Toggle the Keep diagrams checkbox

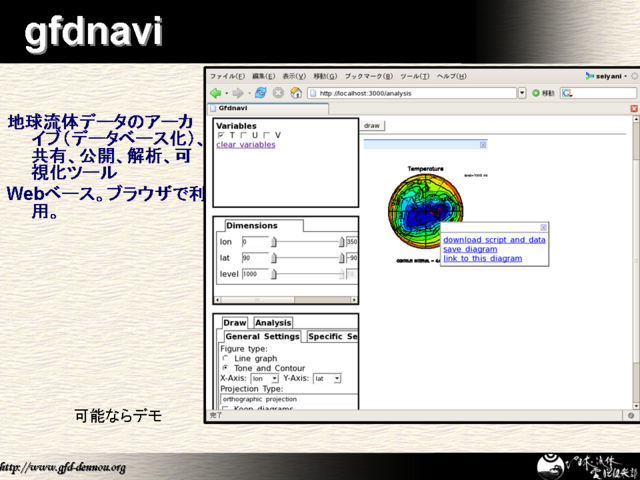coord(225,408)
